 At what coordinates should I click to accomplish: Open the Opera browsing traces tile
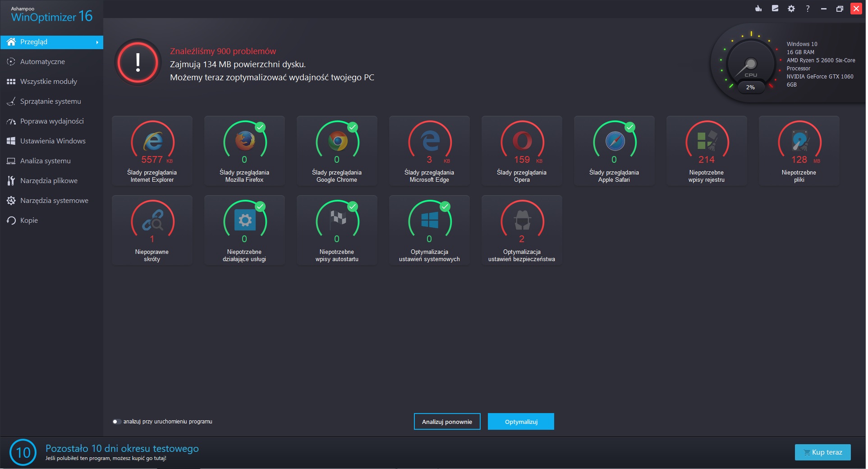click(522, 151)
